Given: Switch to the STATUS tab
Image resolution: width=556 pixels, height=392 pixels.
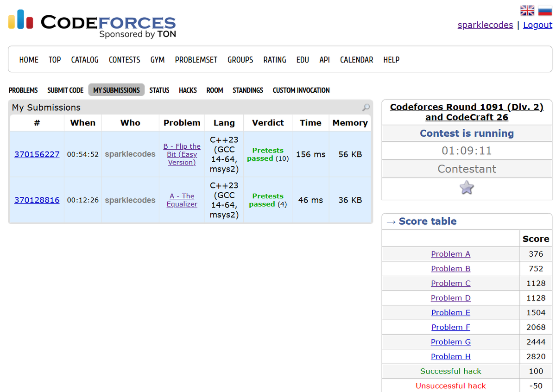Looking at the screenshot, I should [x=159, y=90].
